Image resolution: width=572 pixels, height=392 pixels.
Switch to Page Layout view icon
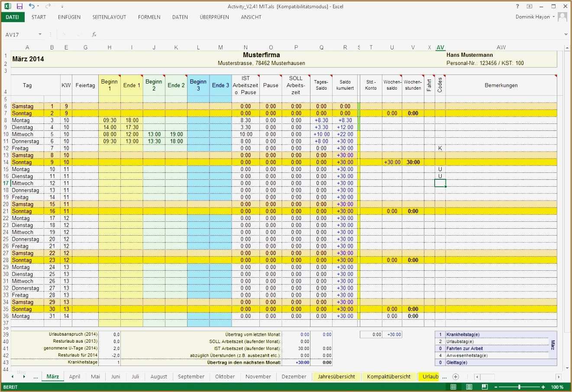click(469, 386)
